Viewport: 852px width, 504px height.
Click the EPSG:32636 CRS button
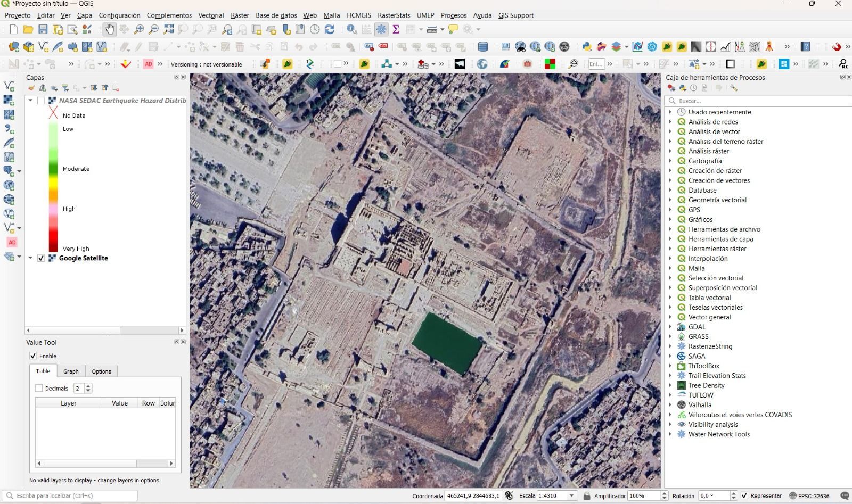(809, 495)
